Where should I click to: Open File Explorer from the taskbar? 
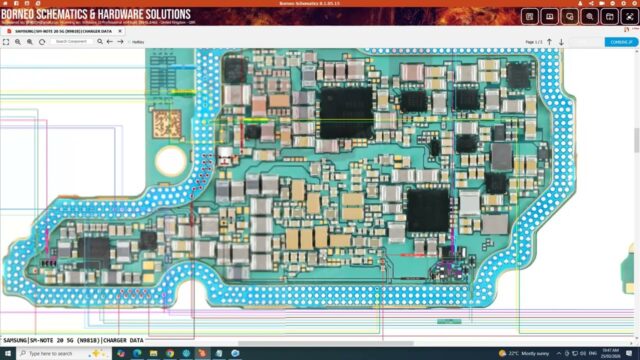pyautogui.click(x=153, y=353)
